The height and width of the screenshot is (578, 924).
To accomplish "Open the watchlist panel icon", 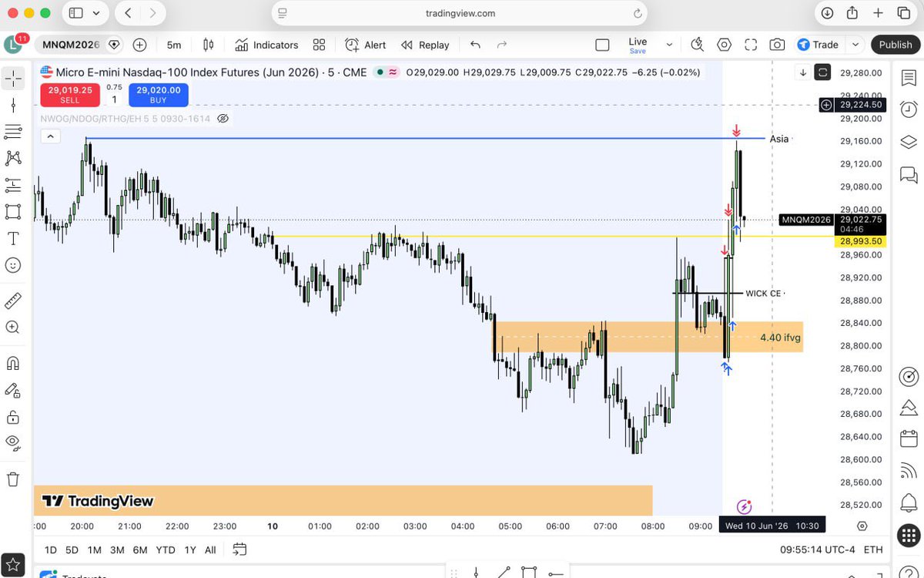I will 909,78.
